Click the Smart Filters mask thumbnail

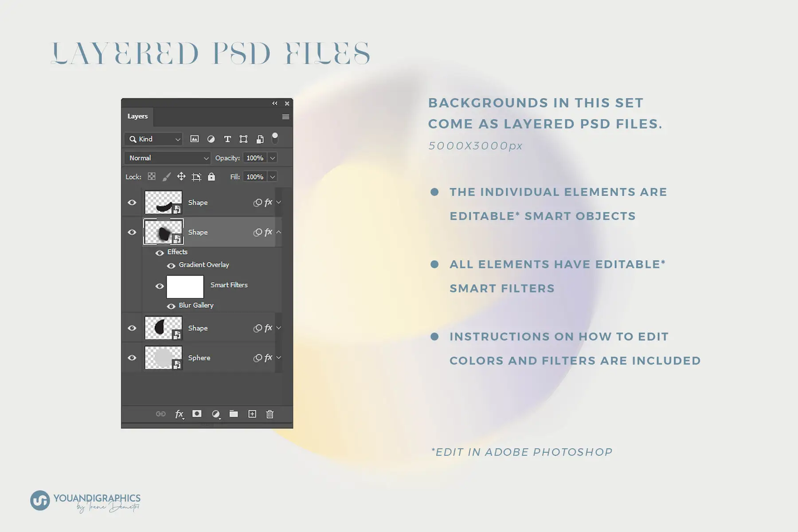(184, 286)
